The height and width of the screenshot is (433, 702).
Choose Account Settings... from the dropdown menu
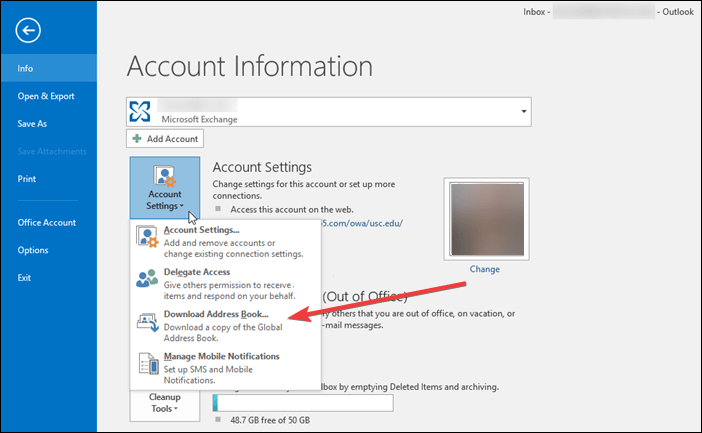[225, 242]
